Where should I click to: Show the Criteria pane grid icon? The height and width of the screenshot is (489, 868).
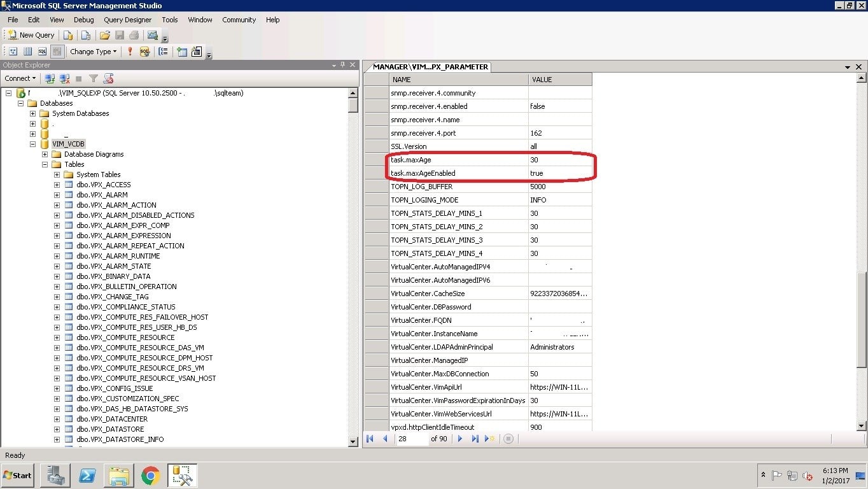pyautogui.click(x=27, y=52)
